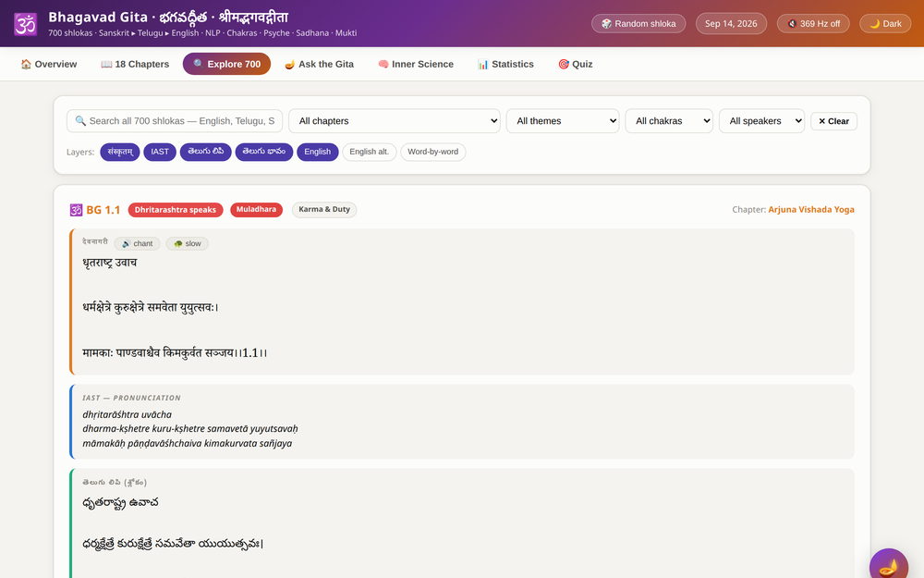Click the BG 1.1 verse heading
This screenshot has width=924, height=578.
click(x=103, y=210)
